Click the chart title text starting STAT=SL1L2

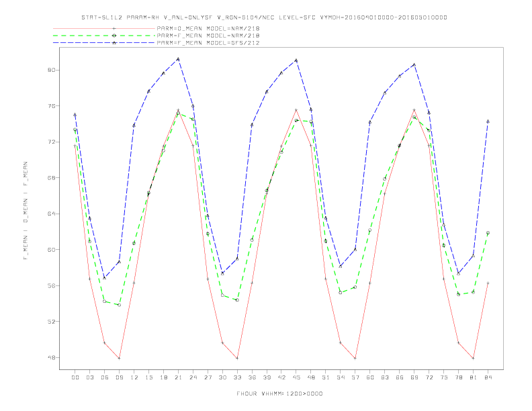pos(264,17)
